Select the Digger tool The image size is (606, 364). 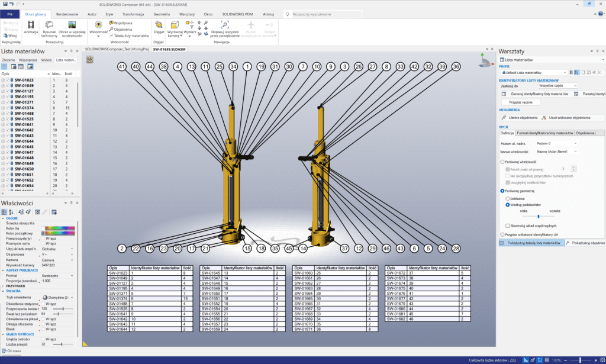[159, 25]
